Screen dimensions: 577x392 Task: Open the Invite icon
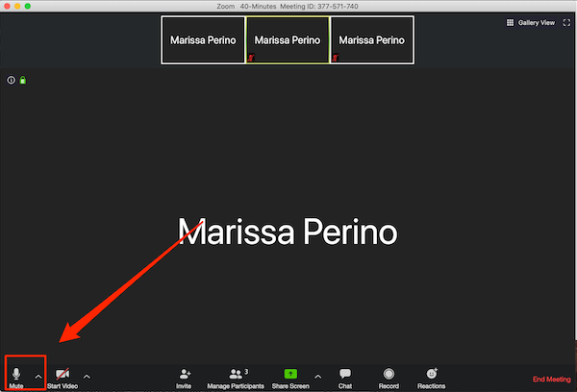coord(184,374)
